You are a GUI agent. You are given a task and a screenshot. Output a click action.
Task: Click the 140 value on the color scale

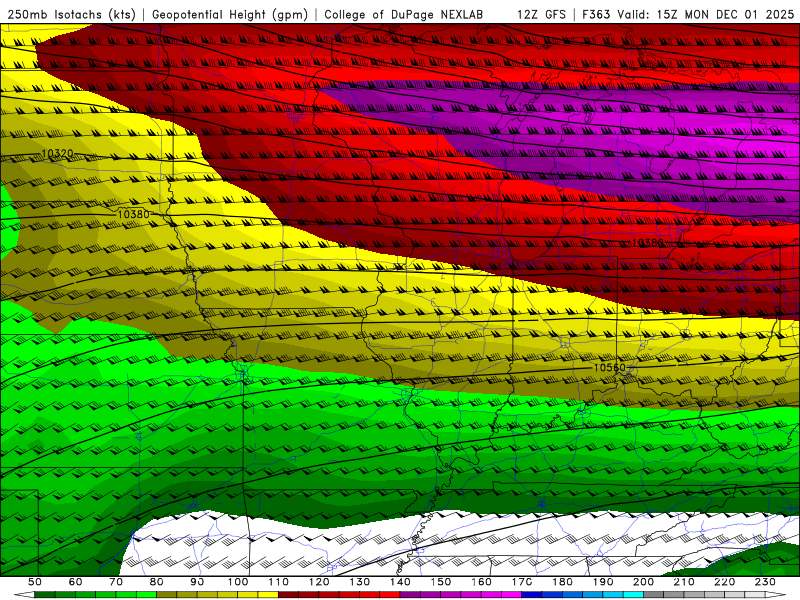(400, 582)
